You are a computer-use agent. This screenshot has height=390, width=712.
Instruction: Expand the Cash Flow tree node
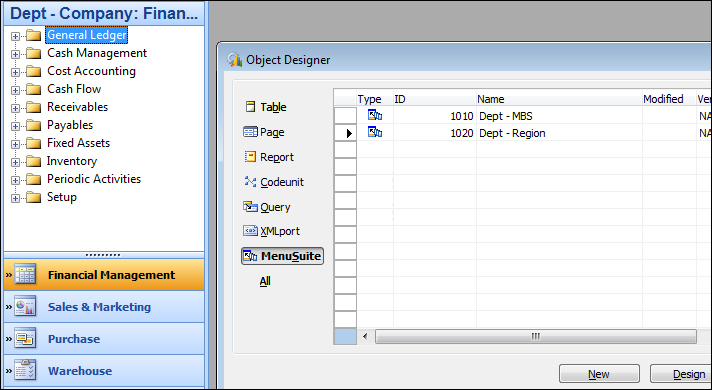coord(15,90)
